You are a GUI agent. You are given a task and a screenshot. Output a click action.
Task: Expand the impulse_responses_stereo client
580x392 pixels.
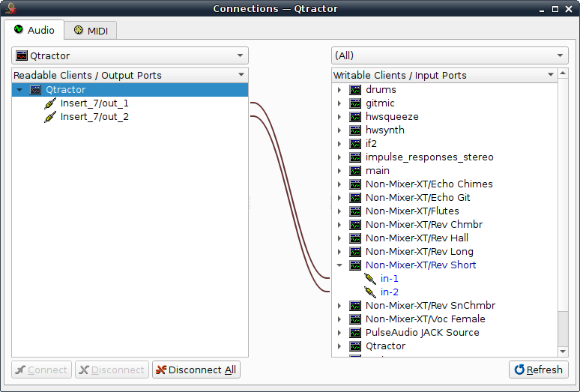pyautogui.click(x=339, y=157)
